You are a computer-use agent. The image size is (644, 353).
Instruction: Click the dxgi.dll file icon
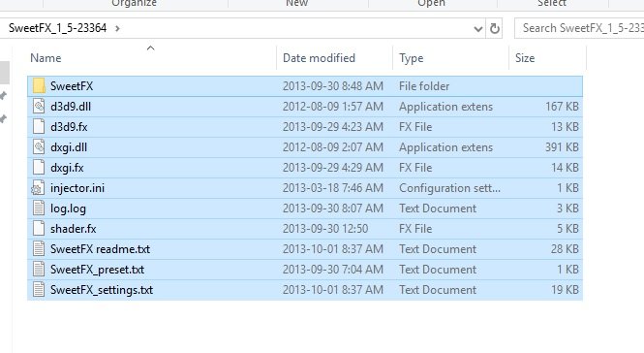[39, 146]
